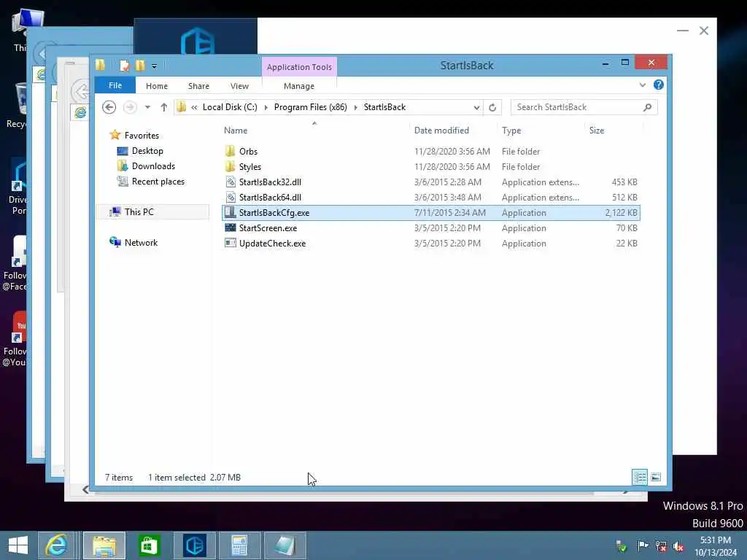
Task: Click the Properties quick access icon
Action: pyautogui.click(x=124, y=65)
